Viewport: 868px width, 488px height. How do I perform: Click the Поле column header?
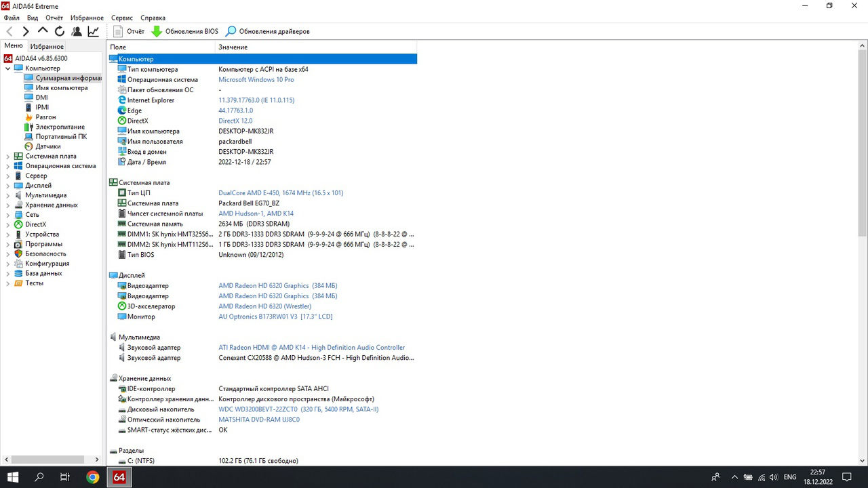pos(161,47)
